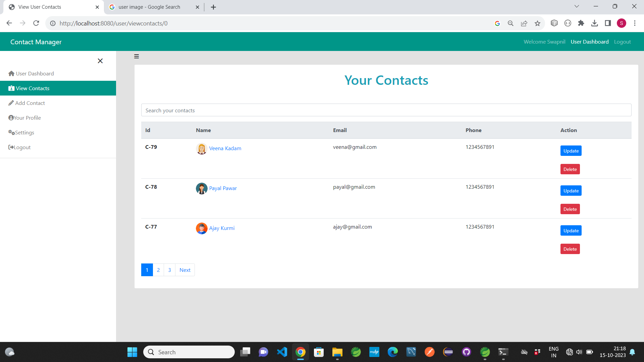Open Your Profile sidebar item
The image size is (644, 362).
coord(27,118)
